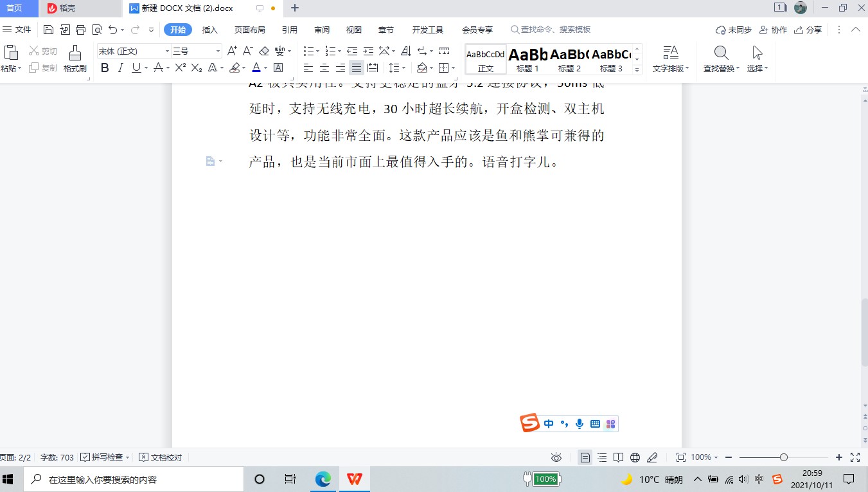The height and width of the screenshot is (492, 868).
Task: Toggle Spell check (拼写检查) checkbox
Action: pyautogui.click(x=85, y=457)
